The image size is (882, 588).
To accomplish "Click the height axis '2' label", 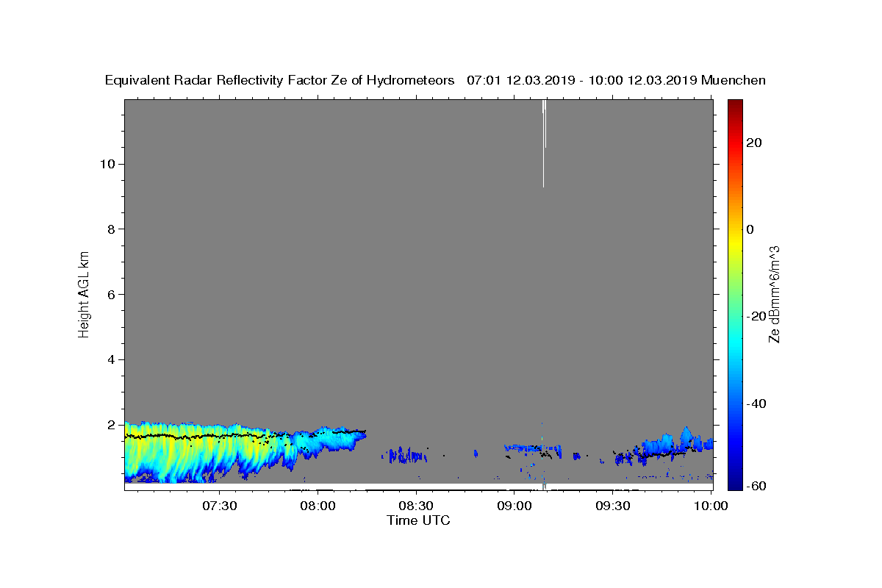I will coord(110,425).
